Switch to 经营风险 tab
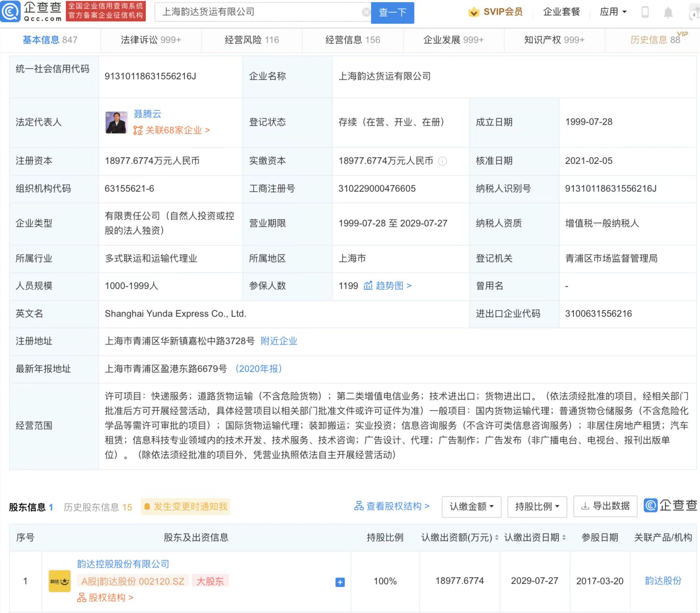This screenshot has width=700, height=613. (x=252, y=40)
